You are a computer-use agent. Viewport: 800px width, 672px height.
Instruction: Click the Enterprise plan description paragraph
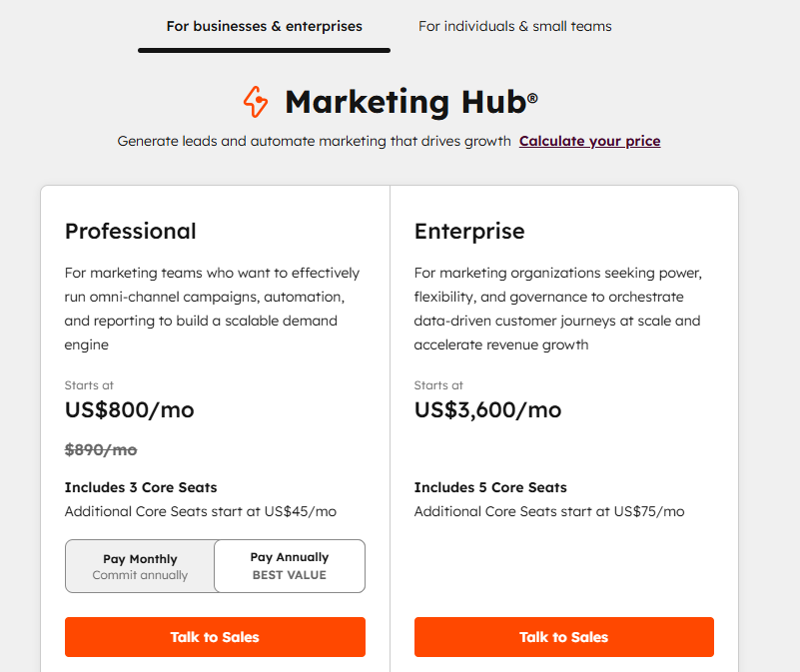558,309
